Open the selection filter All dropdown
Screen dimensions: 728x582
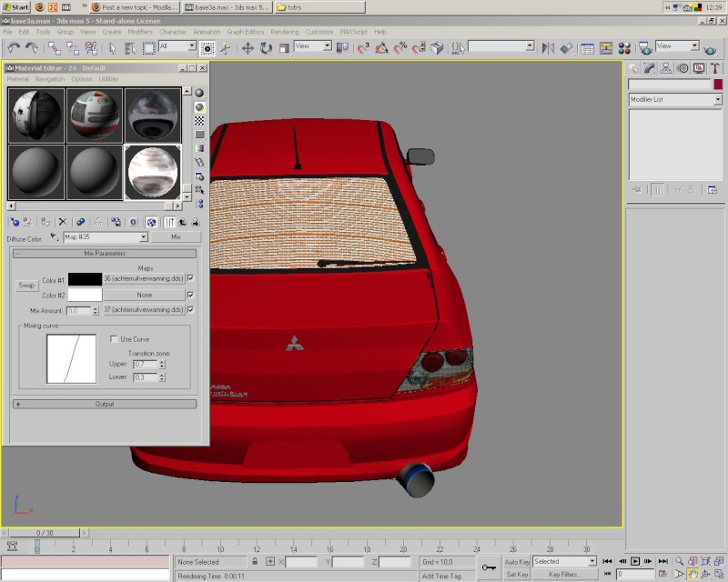(x=192, y=46)
